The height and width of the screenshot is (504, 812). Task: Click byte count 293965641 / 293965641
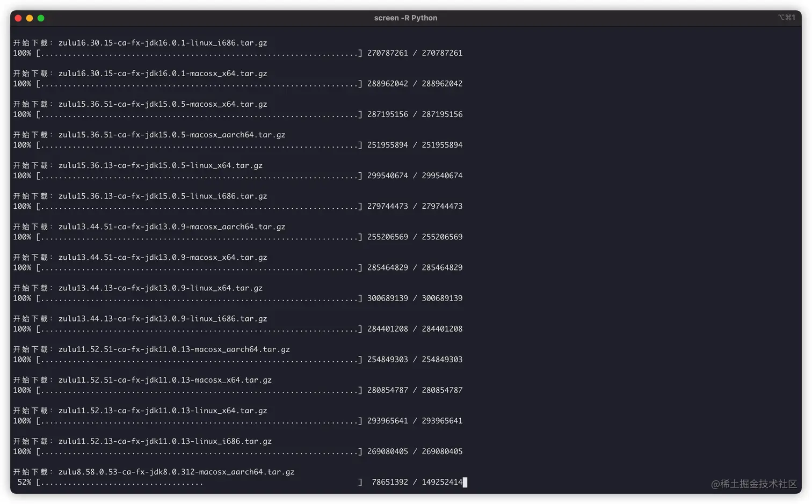tap(415, 420)
